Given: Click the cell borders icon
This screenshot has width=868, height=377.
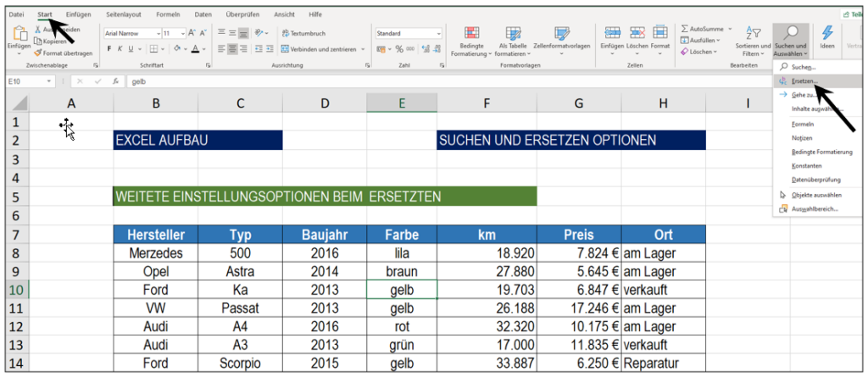Looking at the screenshot, I should point(154,49).
